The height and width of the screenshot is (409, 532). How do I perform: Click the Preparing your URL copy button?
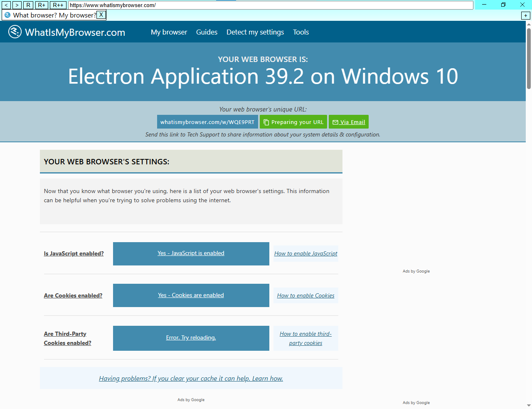point(293,122)
